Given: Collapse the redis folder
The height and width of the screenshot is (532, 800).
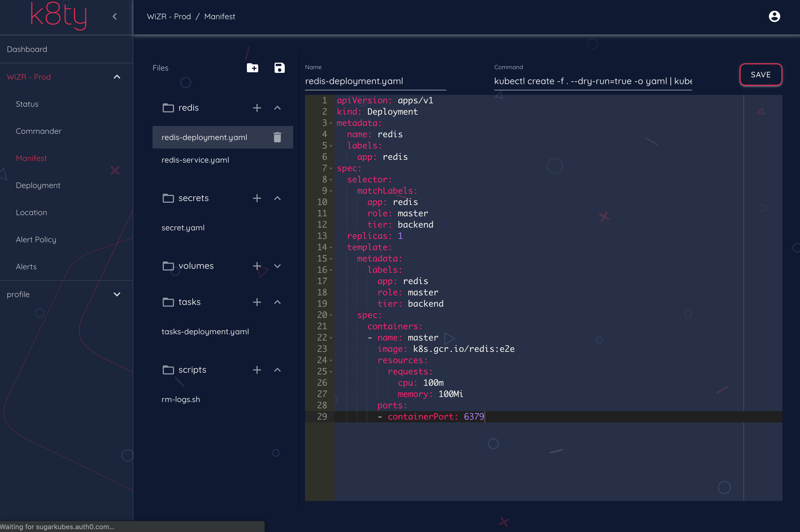Looking at the screenshot, I should [277, 108].
